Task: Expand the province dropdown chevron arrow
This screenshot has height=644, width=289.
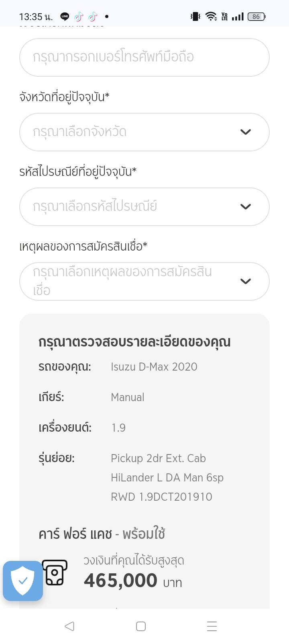Action: click(245, 132)
